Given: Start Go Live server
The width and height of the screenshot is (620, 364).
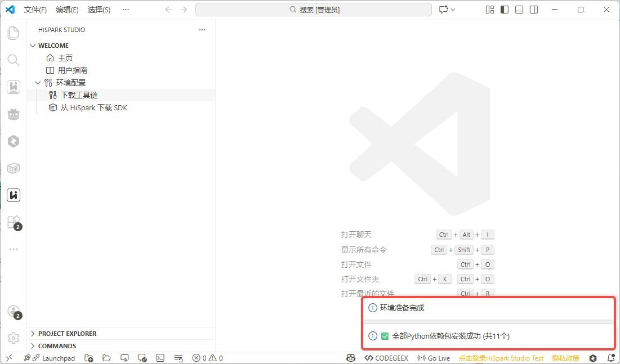Looking at the screenshot, I should (434, 358).
